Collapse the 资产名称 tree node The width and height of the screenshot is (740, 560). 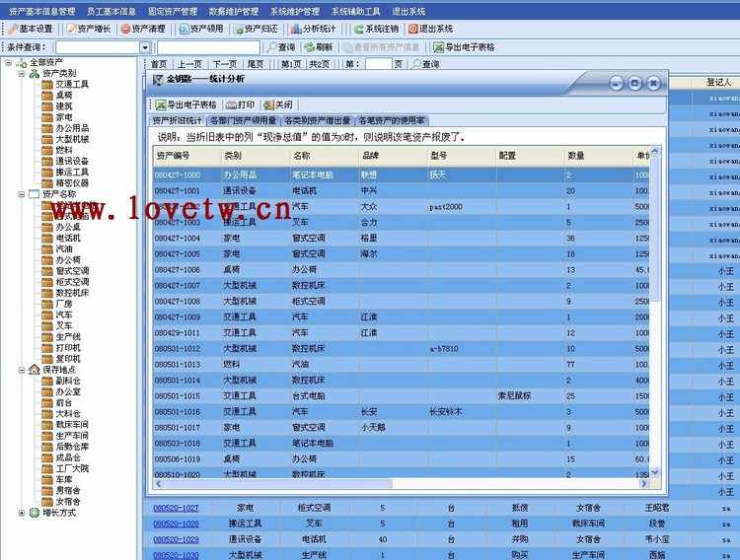click(x=22, y=194)
